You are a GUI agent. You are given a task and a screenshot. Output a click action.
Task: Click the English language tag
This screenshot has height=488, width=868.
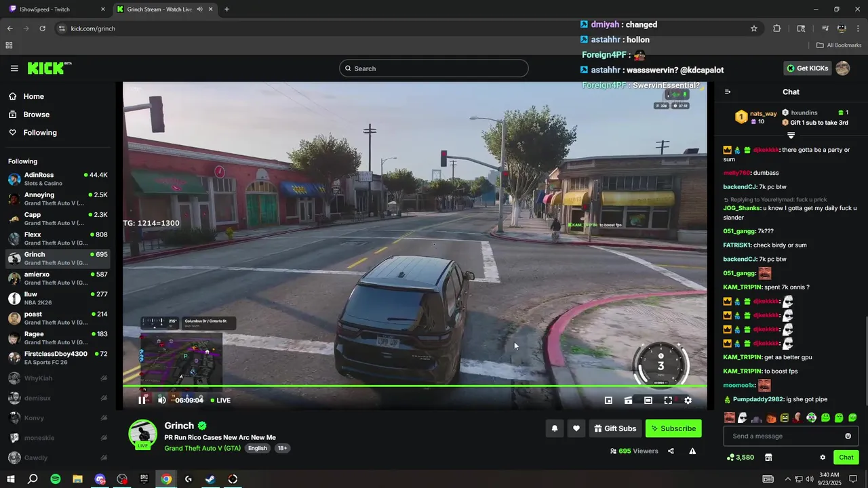[257, 448]
